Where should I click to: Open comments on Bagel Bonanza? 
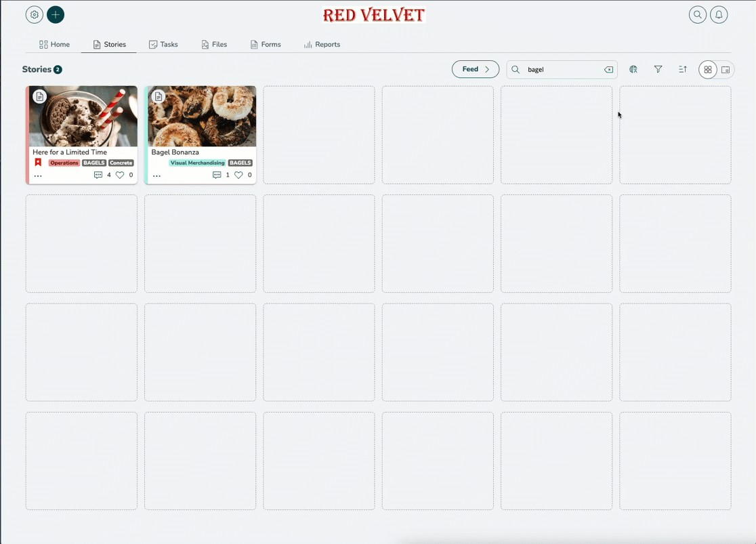217,175
